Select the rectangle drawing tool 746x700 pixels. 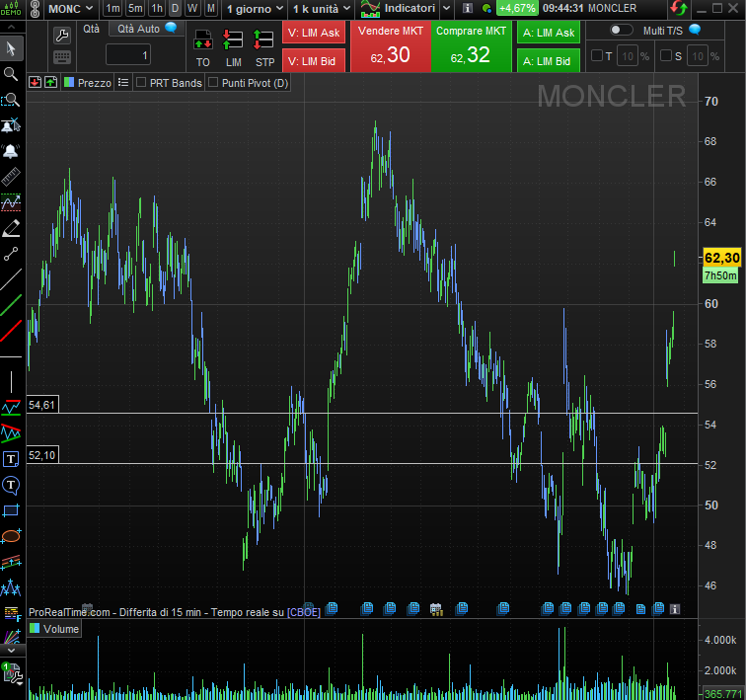[x=11, y=510]
